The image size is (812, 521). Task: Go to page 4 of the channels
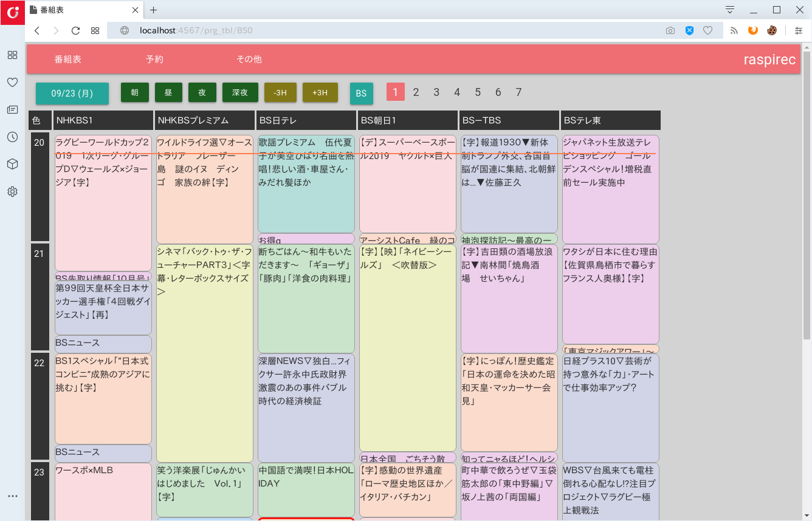(457, 92)
